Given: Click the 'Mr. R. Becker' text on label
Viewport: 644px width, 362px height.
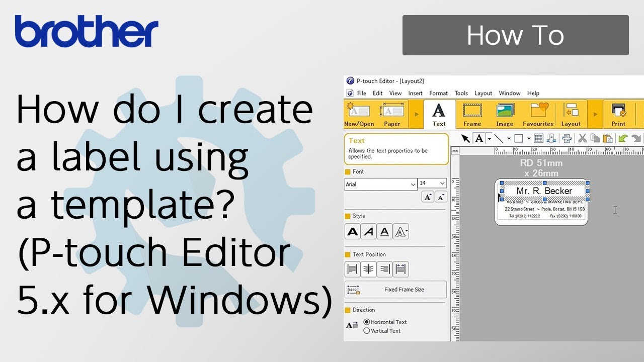Looking at the screenshot, I should click(544, 191).
